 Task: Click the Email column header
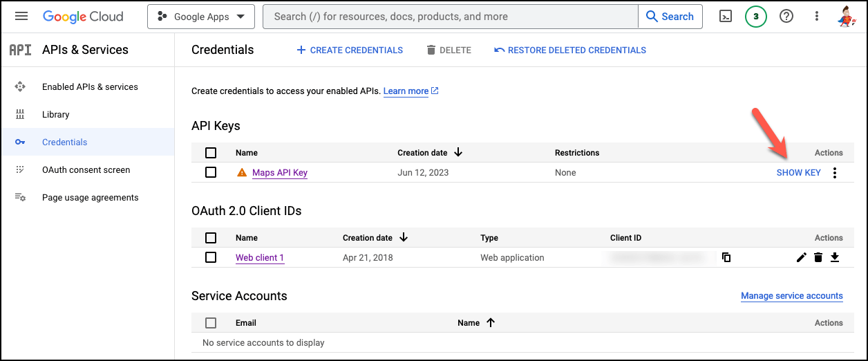point(246,323)
